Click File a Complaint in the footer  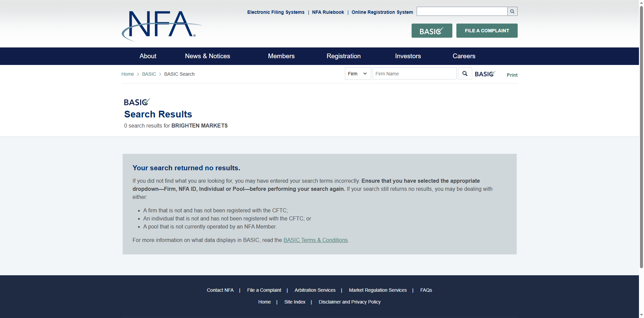(x=264, y=290)
